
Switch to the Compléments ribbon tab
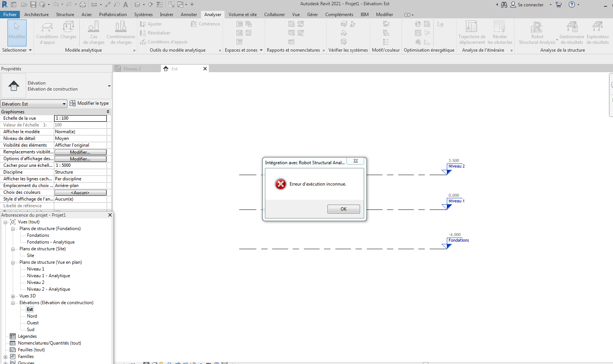coord(339,15)
